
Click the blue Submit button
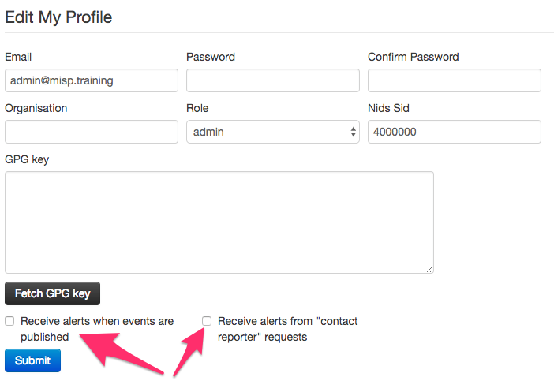click(x=32, y=360)
